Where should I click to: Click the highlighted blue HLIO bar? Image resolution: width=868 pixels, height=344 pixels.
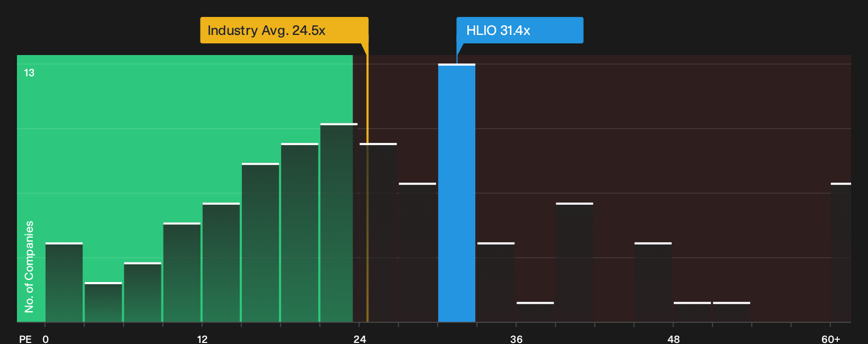coord(457,193)
